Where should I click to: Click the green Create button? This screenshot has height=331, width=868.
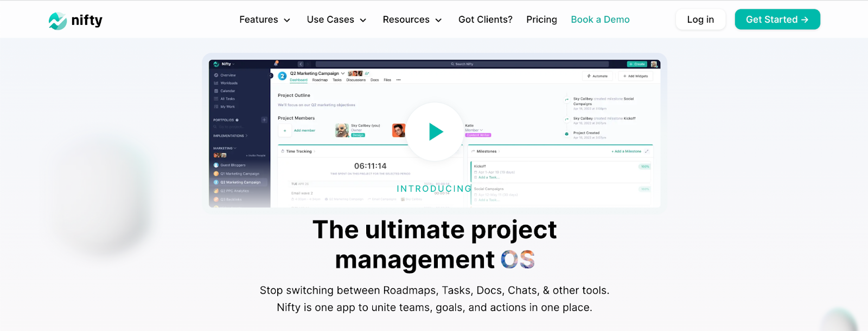[637, 64]
